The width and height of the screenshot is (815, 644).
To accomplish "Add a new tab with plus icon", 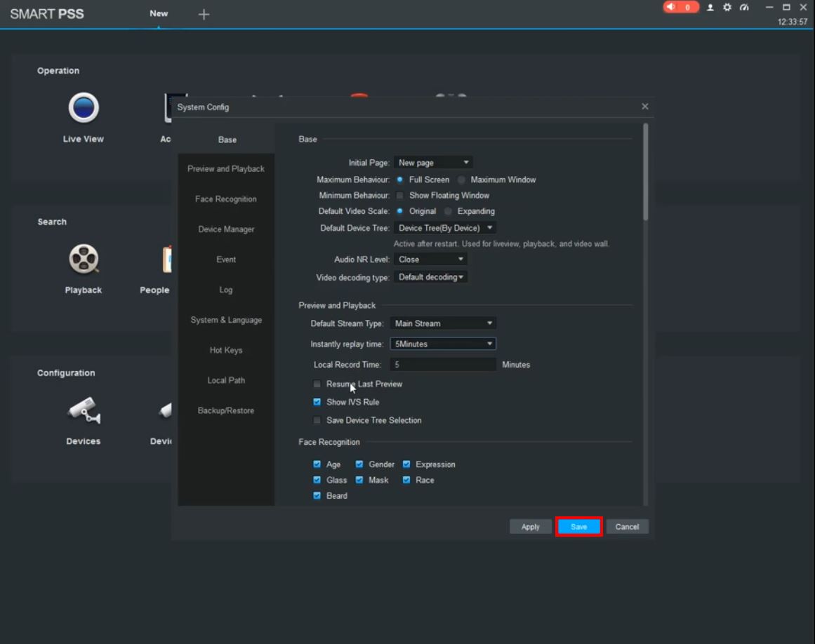I will click(x=204, y=14).
